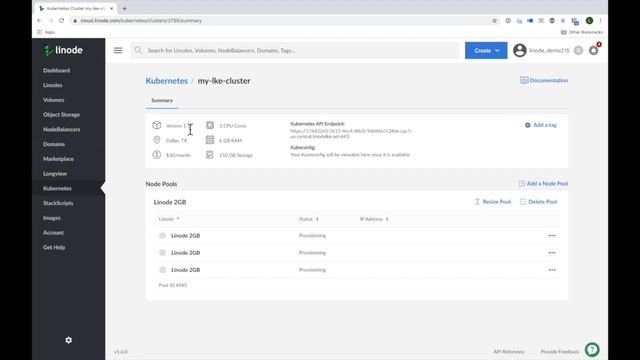Image resolution: width=640 pixels, height=360 pixels.
Task: Open Object Storage in sidebar
Action: 61,114
